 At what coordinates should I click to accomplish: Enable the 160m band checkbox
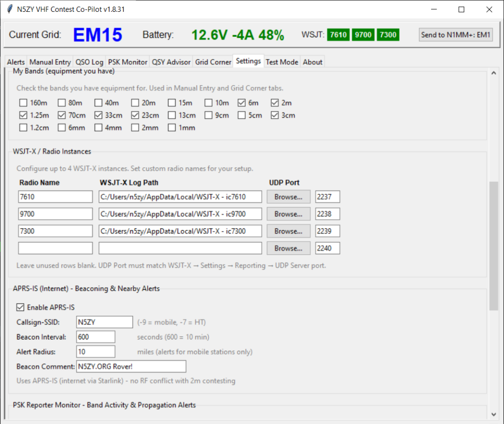23,103
